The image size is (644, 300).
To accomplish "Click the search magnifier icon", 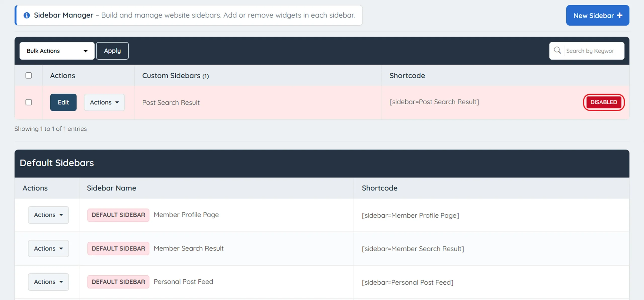I will pos(557,51).
